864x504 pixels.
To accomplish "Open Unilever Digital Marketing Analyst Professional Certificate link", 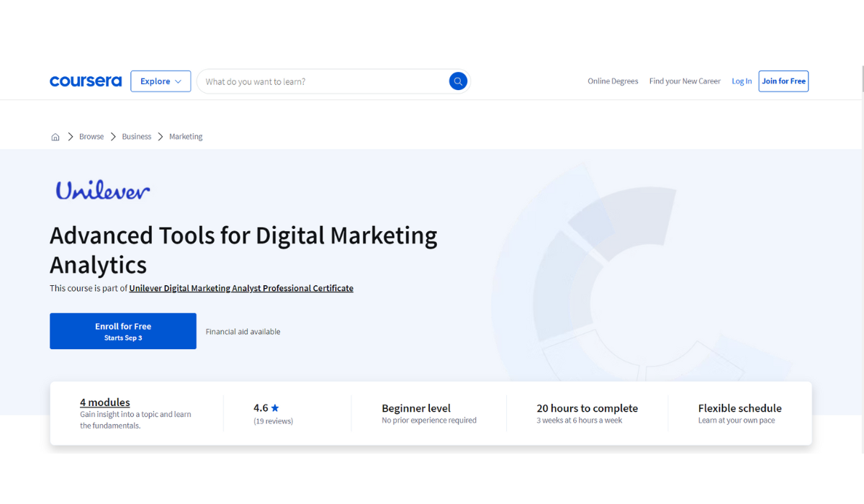I will click(x=241, y=288).
